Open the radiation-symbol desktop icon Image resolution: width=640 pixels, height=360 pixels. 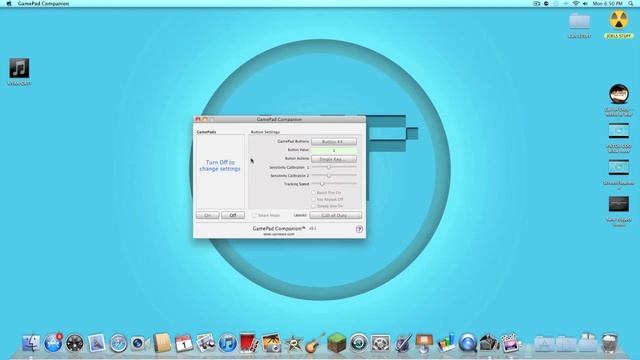(619, 20)
